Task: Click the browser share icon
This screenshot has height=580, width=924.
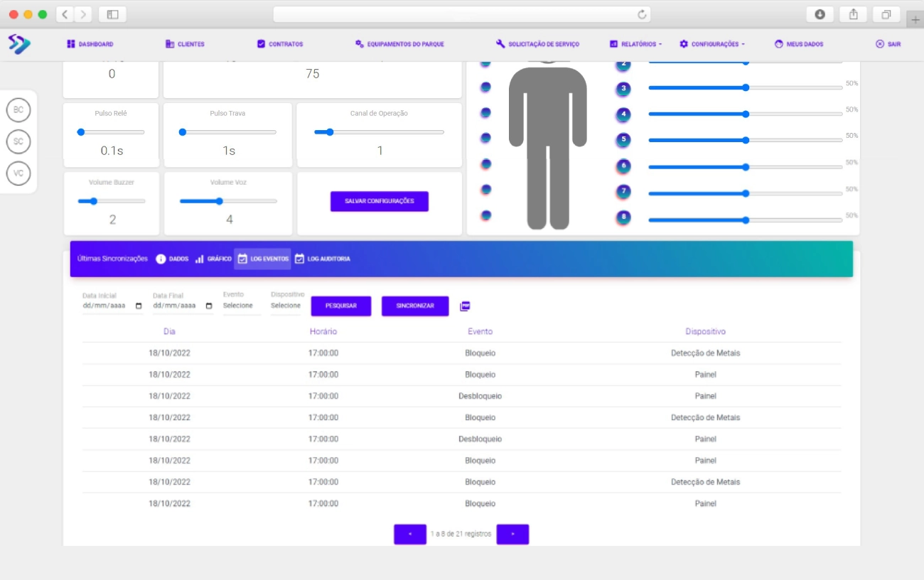Action: (853, 14)
